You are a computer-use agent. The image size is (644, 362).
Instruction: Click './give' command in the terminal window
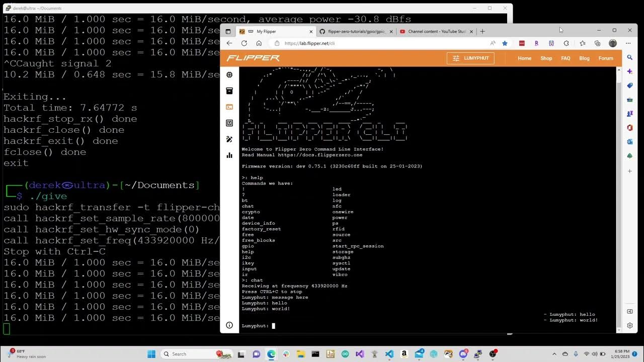48,196
